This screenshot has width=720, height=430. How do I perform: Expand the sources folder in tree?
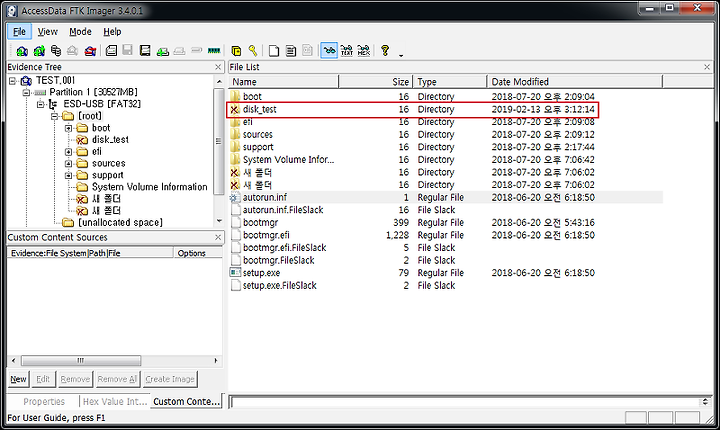(68, 164)
